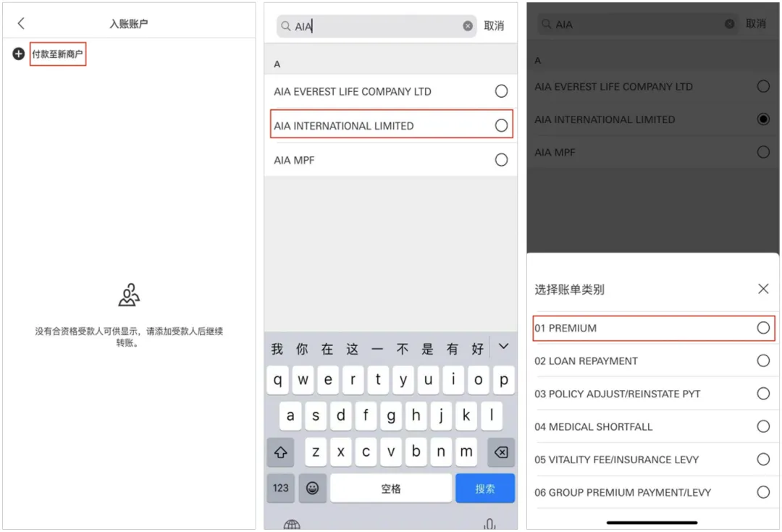Switch to the 123 numeric keyboard
Viewport: 782px width, 532px height.
[x=280, y=488]
